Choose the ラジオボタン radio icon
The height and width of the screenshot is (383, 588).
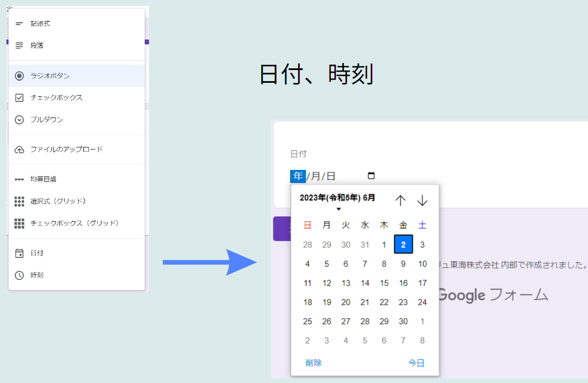[19, 76]
